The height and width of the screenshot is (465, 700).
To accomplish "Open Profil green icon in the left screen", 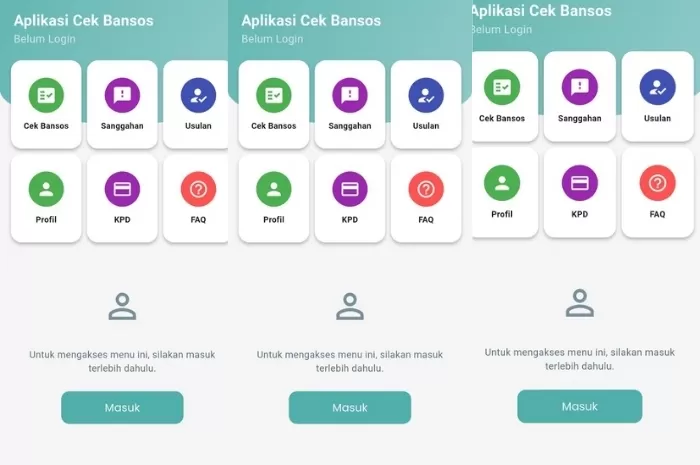I will pyautogui.click(x=46, y=189).
